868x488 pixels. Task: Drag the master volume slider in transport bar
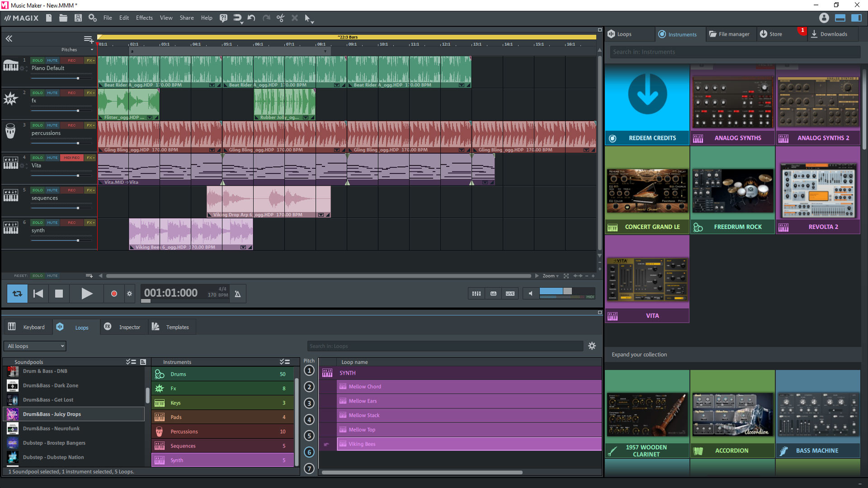pos(567,291)
